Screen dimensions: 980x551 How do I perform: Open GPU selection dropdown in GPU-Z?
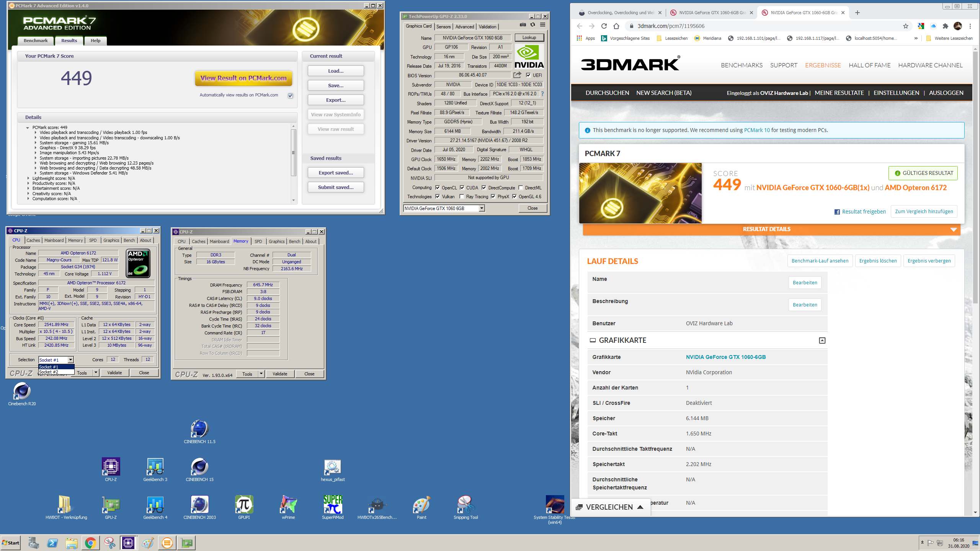(482, 208)
